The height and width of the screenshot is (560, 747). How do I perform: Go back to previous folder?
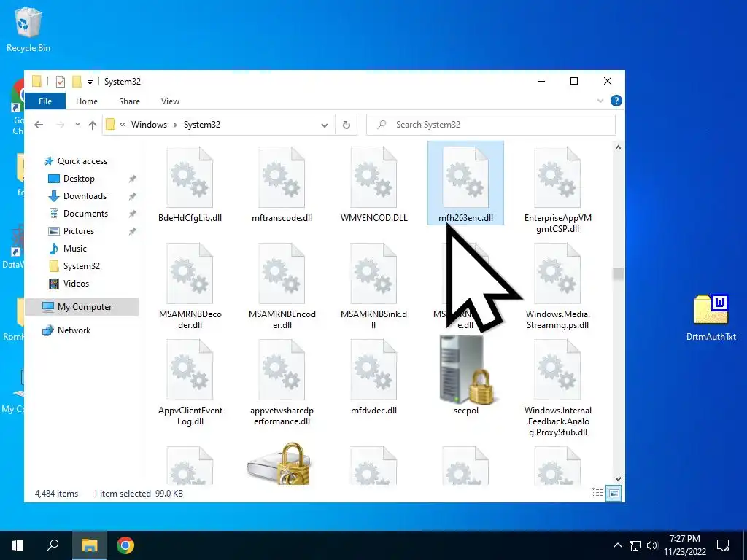click(x=39, y=125)
